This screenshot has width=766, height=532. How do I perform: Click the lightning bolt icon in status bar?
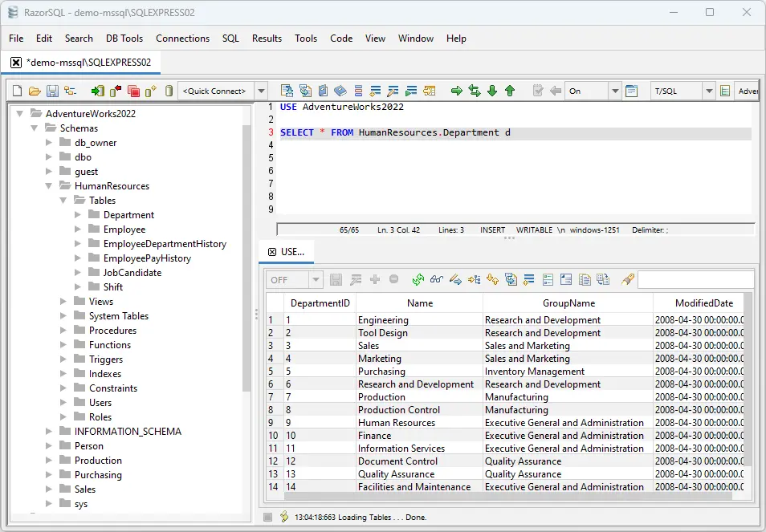(284, 517)
